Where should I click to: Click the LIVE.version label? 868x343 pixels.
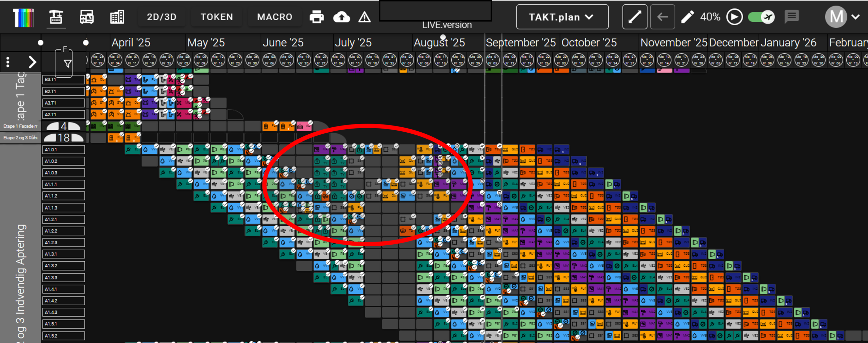447,25
